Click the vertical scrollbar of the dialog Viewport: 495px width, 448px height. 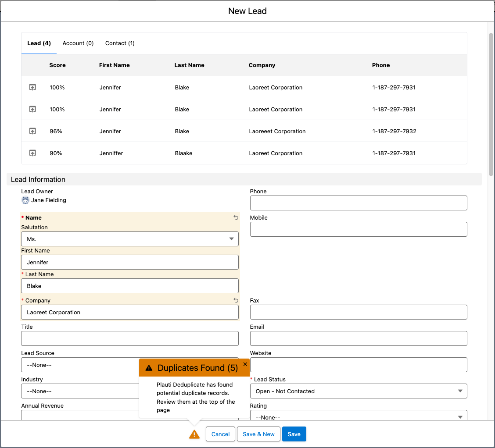pos(491,104)
